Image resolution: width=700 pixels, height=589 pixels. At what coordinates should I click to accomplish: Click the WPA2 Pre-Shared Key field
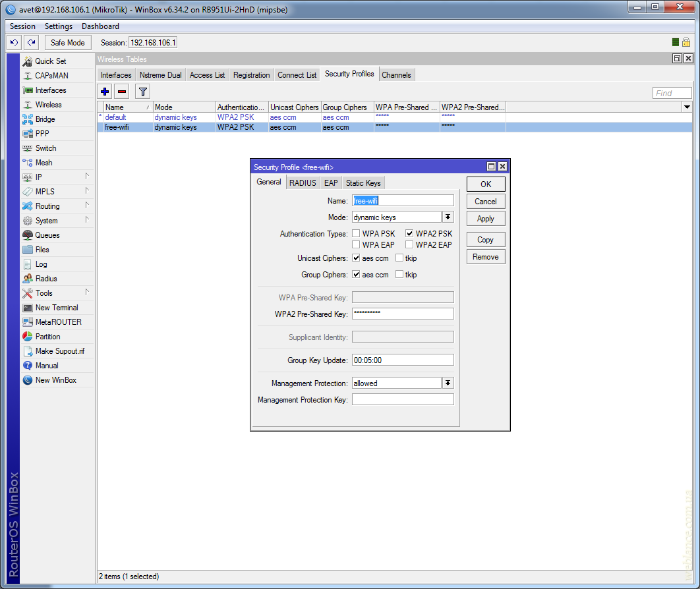click(403, 314)
